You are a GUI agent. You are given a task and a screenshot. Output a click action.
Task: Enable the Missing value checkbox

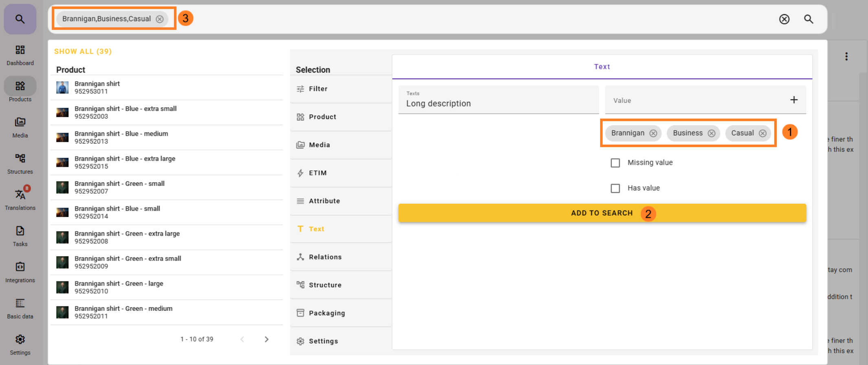point(615,163)
